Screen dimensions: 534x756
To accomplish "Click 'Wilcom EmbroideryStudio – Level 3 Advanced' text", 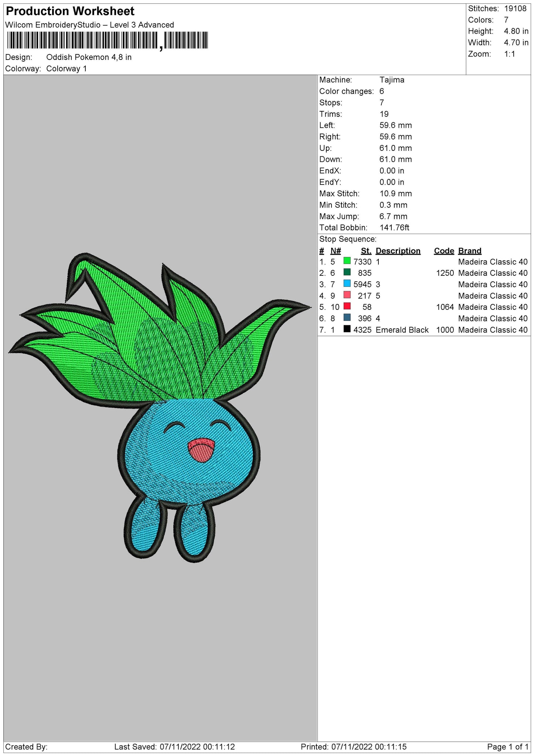I will point(89,25).
